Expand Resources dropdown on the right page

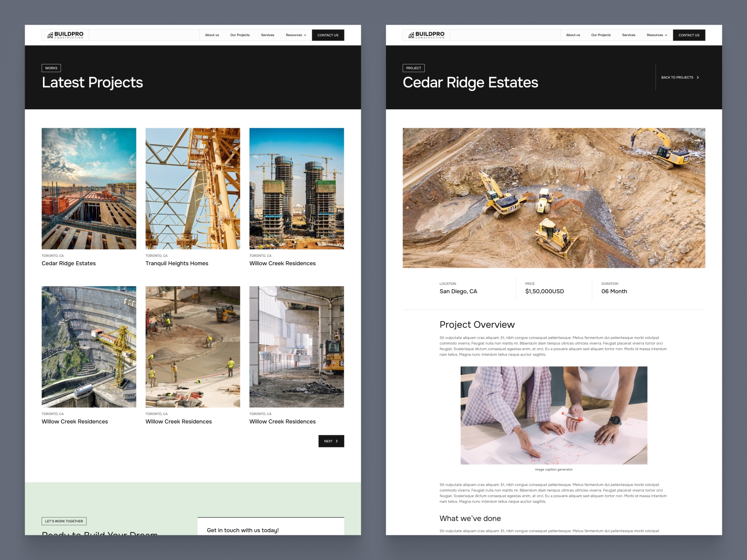657,35
